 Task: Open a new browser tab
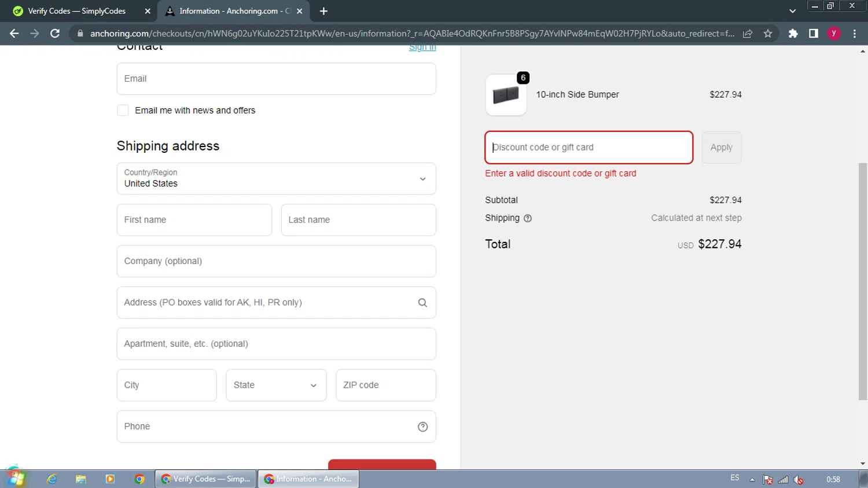point(323,11)
